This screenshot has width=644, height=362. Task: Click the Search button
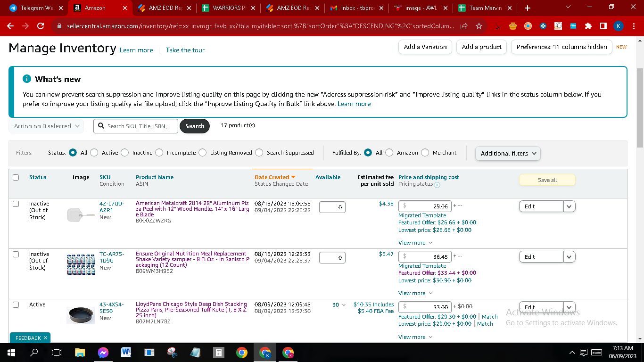pos(195,126)
